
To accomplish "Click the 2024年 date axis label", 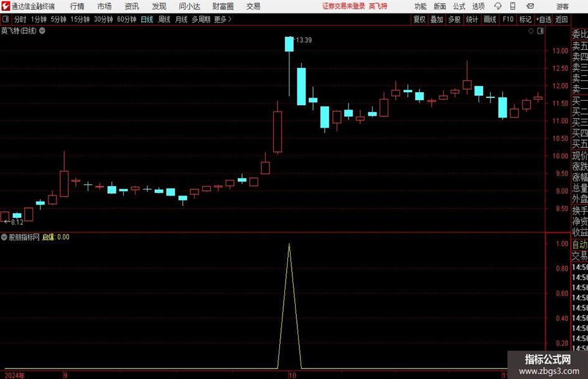I will coord(15,375).
